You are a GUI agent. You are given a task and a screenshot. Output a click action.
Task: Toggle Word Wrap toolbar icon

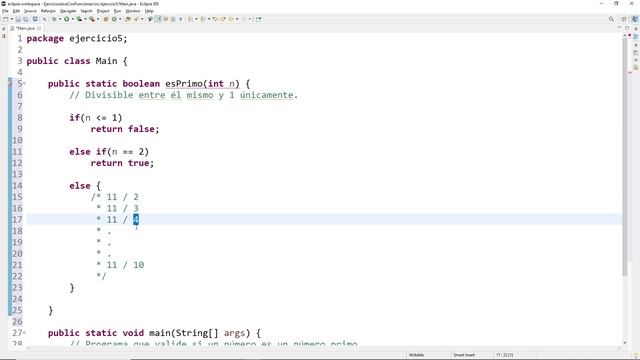point(166,19)
